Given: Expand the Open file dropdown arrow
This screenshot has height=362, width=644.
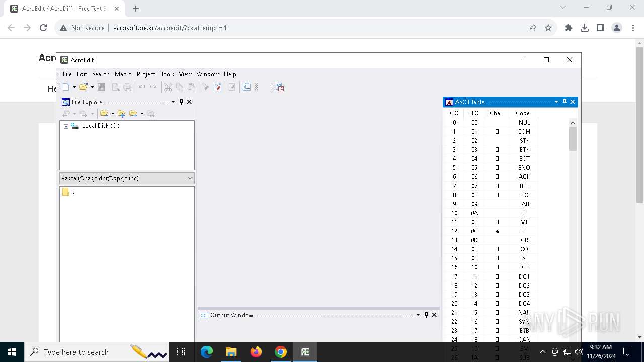Looking at the screenshot, I should tap(92, 87).
